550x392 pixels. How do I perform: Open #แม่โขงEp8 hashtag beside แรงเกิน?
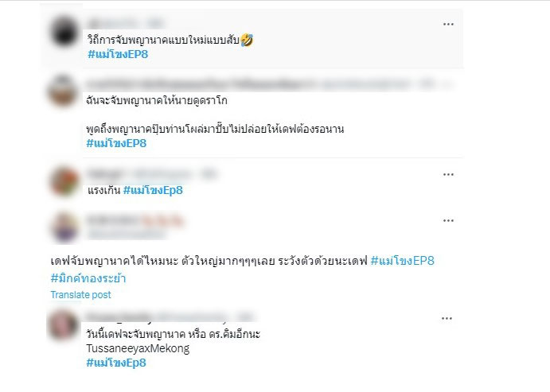pos(153,190)
